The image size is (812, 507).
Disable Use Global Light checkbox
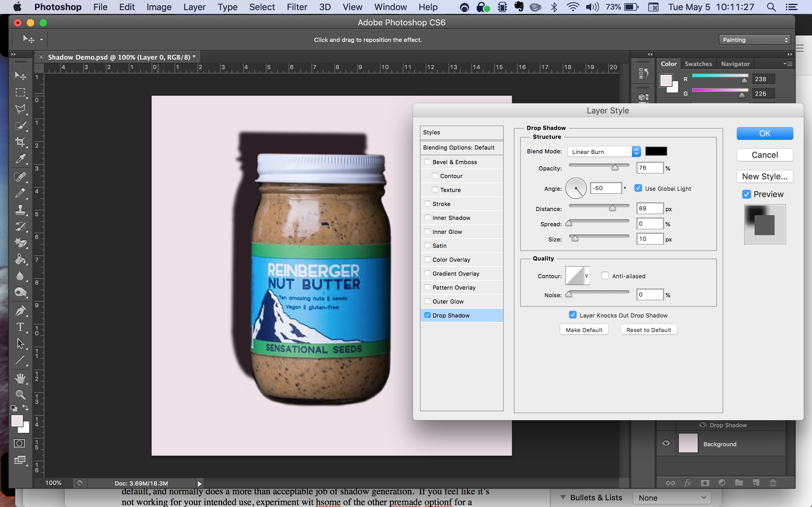(x=638, y=188)
